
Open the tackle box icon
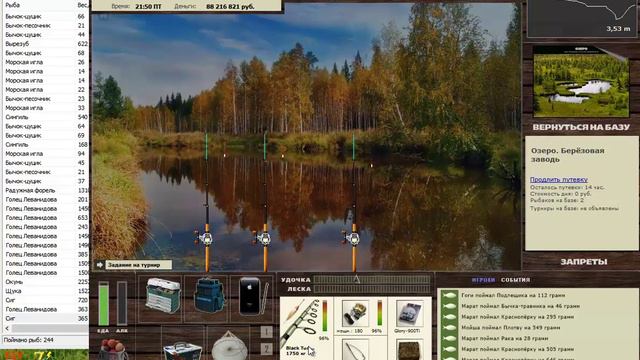[163, 296]
